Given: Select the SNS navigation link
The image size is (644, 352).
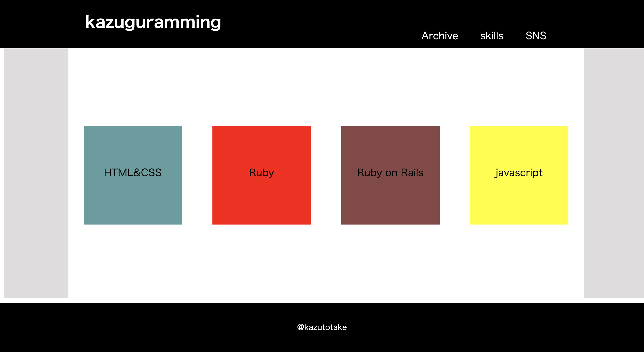Looking at the screenshot, I should [x=536, y=36].
